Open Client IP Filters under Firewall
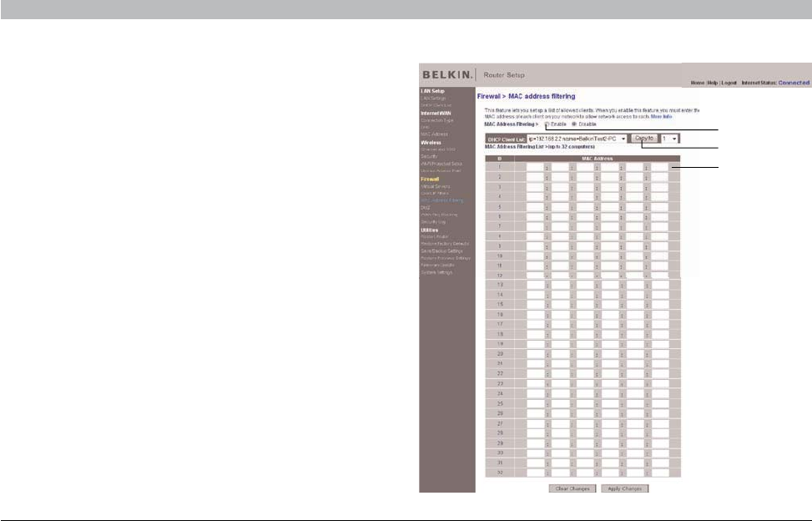Viewport: 812px width, 521px height. [435, 193]
